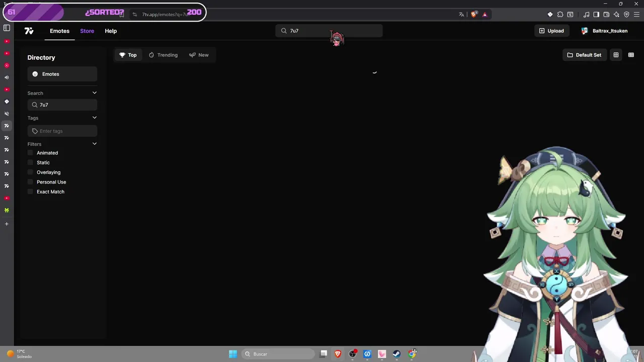Click the Upload button
Viewport: 644px width, 362px height.
point(551,31)
